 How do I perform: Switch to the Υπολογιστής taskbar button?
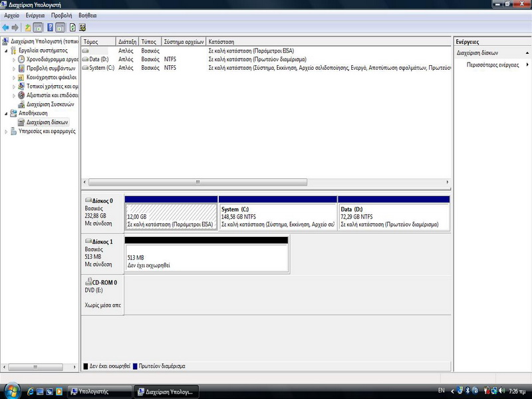tap(99, 392)
